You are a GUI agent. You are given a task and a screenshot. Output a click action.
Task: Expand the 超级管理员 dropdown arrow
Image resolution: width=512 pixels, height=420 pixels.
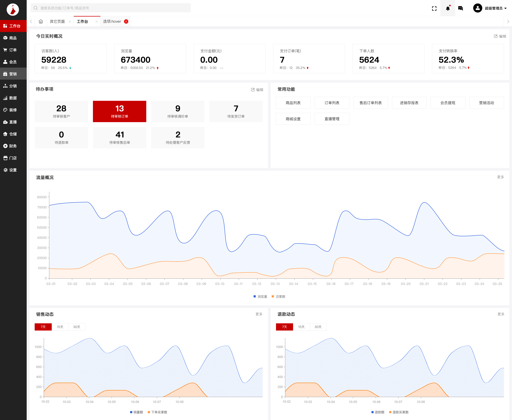(x=505, y=9)
